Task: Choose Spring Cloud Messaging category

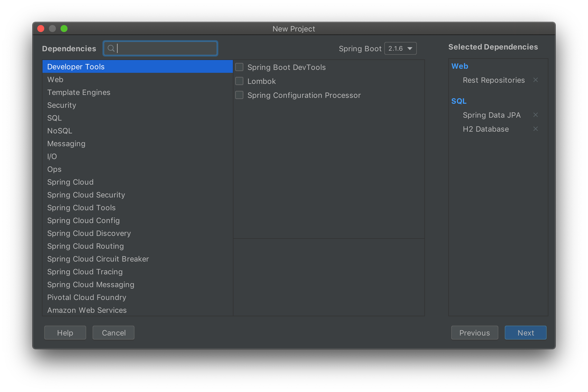Action: 137,285
